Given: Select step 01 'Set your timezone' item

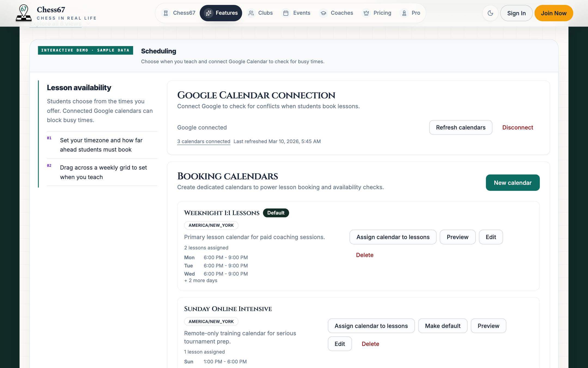Looking at the screenshot, I should (x=102, y=145).
